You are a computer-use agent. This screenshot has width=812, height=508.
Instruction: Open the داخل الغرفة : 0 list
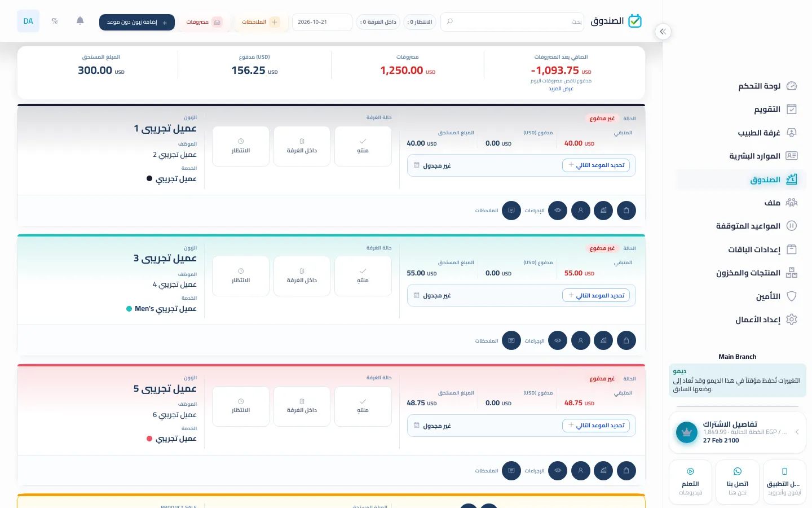pyautogui.click(x=378, y=22)
